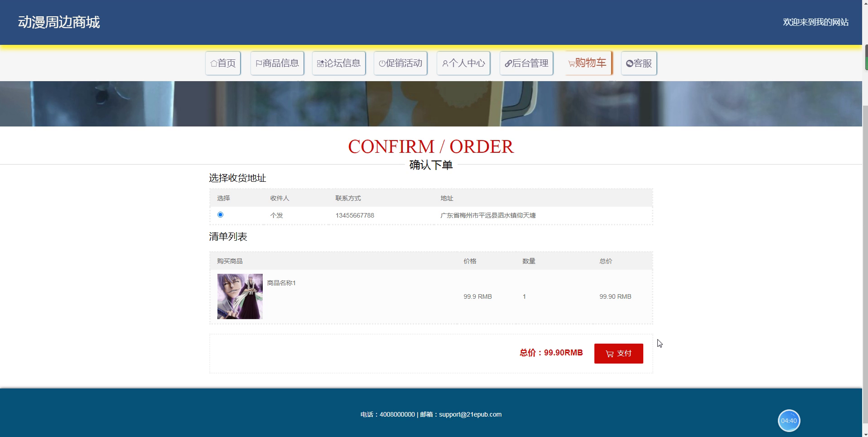Viewport: 868px width, 437px height.
Task: Select the shipping address radio button
Action: [220, 214]
